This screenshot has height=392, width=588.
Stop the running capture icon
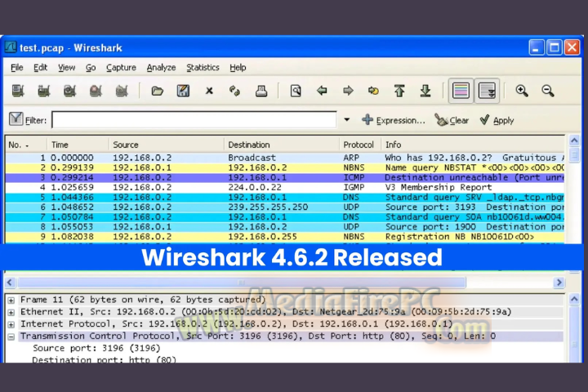click(x=96, y=91)
